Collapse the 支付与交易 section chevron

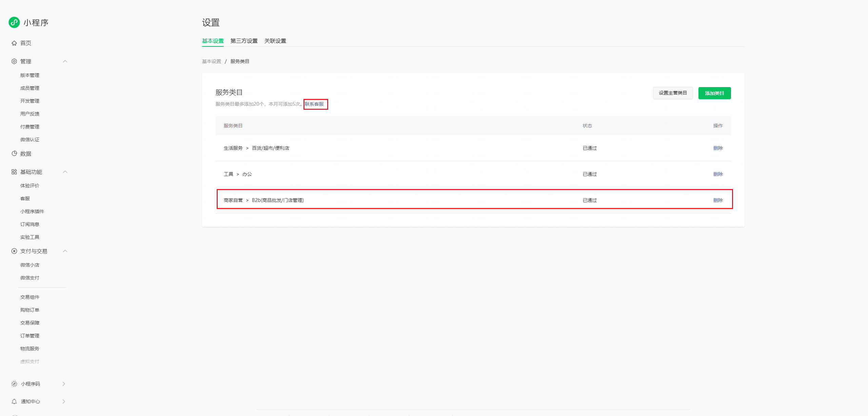(65, 251)
